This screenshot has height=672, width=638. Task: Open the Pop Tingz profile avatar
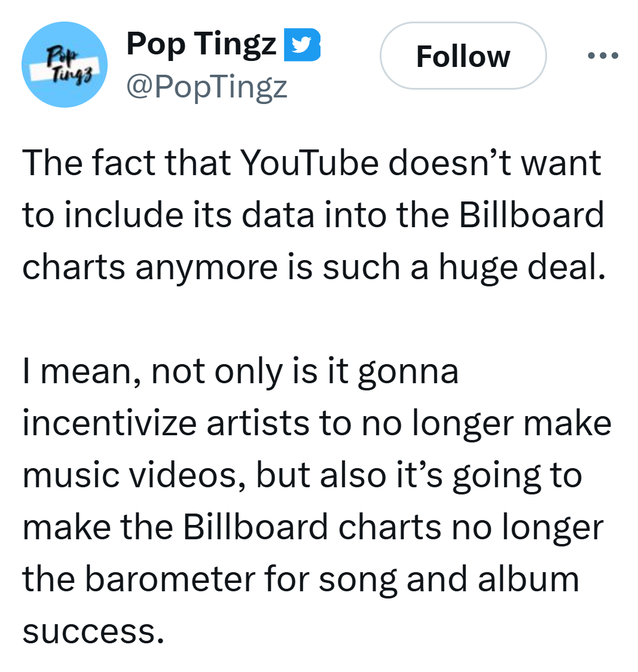click(65, 65)
